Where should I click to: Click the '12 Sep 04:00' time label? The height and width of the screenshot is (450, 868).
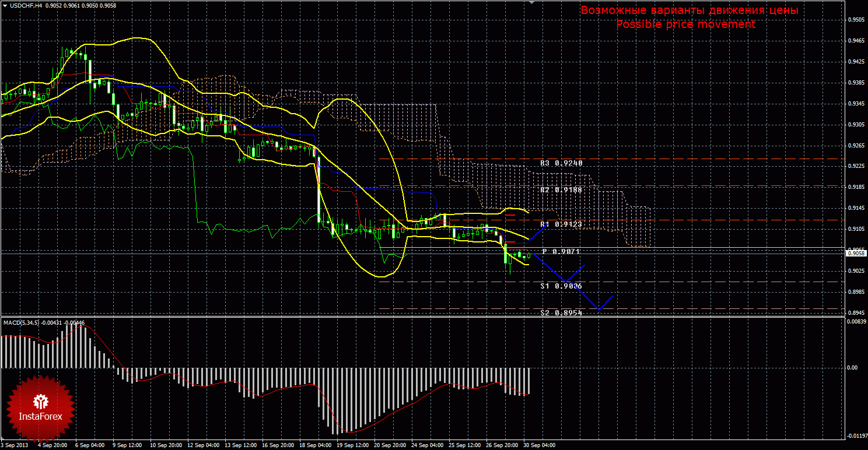pyautogui.click(x=202, y=445)
